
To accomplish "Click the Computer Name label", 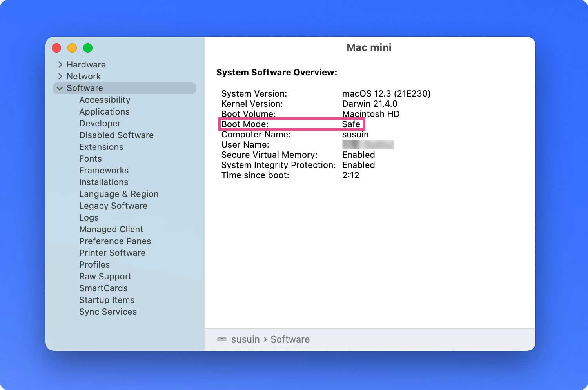I will coord(256,135).
